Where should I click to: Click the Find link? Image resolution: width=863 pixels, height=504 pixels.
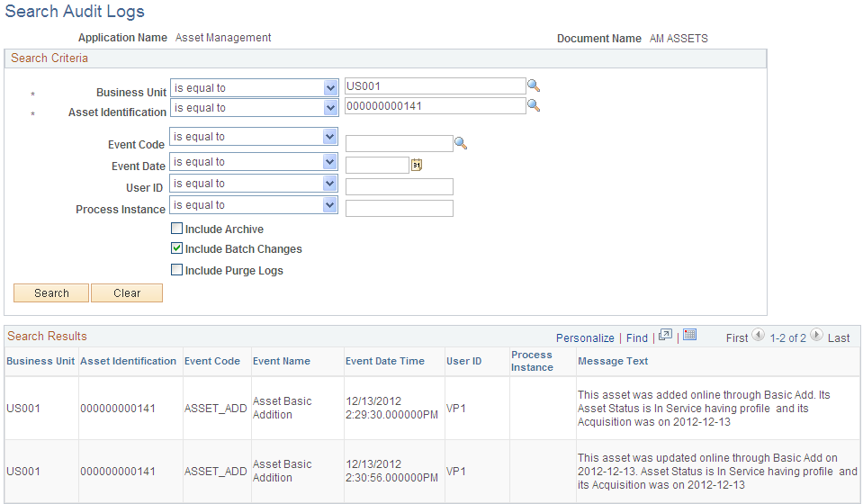point(637,337)
